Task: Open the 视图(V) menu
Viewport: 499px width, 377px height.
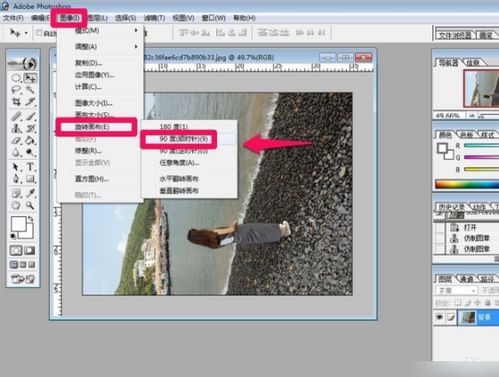Action: [183, 18]
